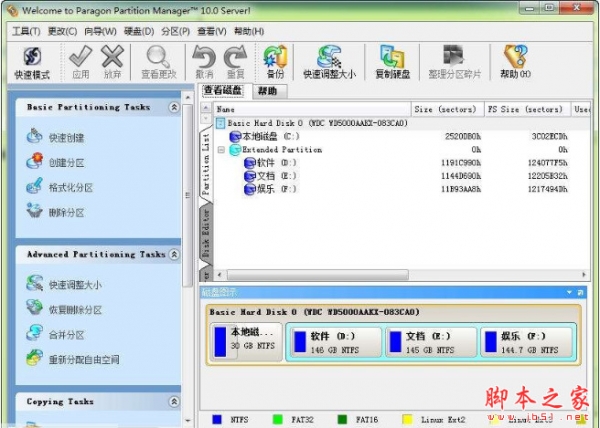Click the Size (sectors) column header
600x428 pixels.
[x=447, y=109]
